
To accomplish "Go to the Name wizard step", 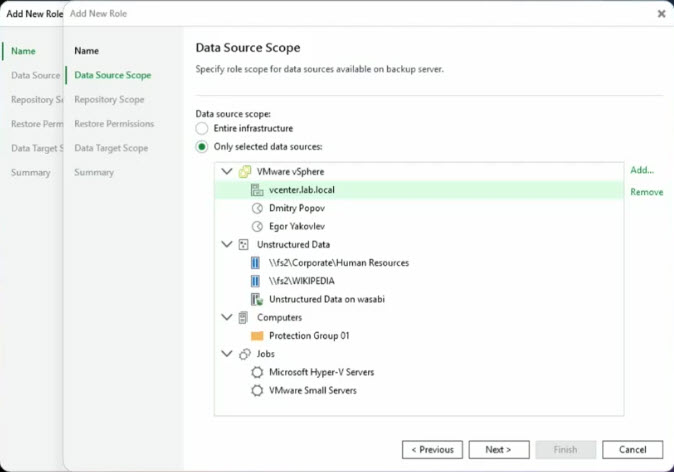I will (86, 51).
